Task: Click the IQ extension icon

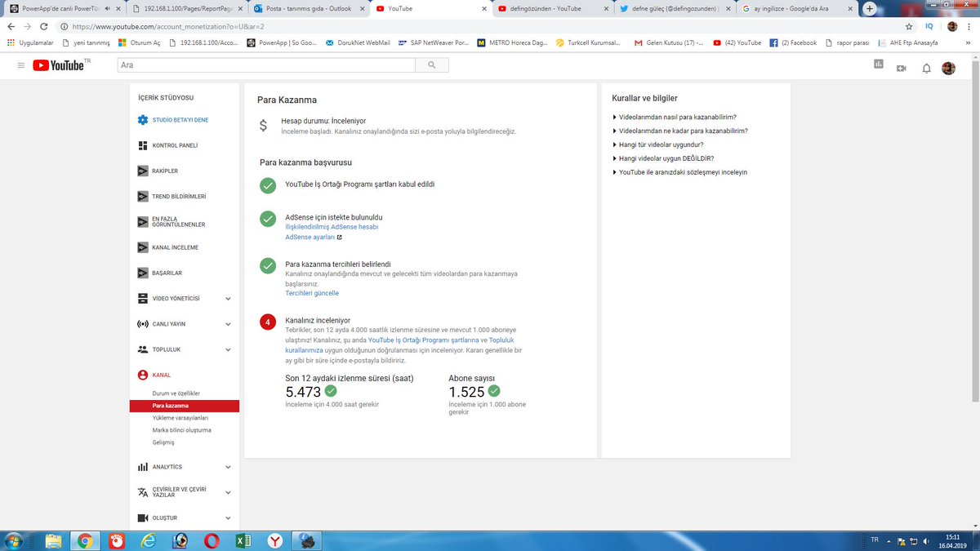Action: (929, 26)
